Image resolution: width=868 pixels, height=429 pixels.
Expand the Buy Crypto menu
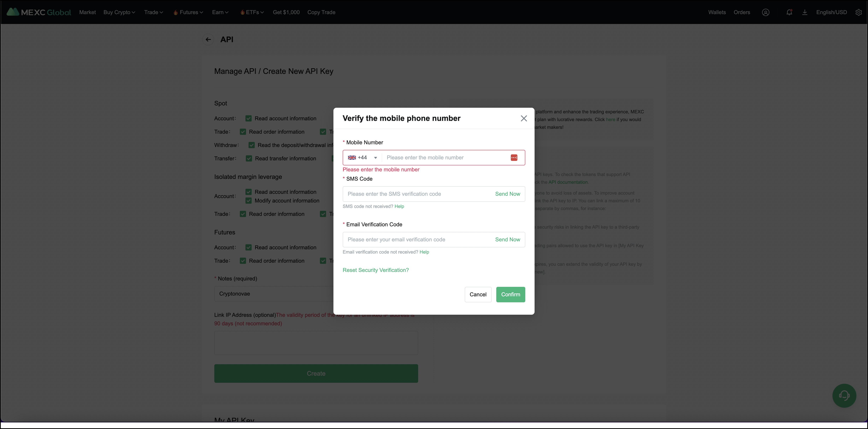(x=119, y=12)
